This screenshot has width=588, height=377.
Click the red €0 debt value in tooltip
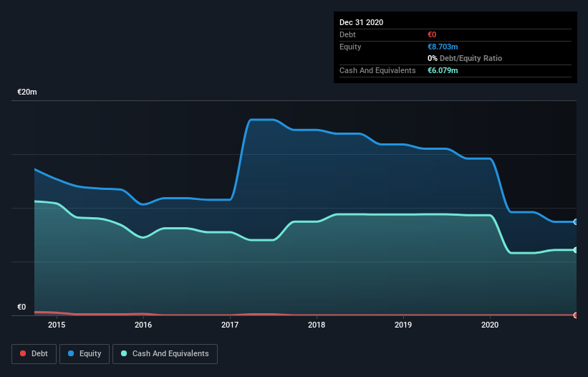(432, 34)
